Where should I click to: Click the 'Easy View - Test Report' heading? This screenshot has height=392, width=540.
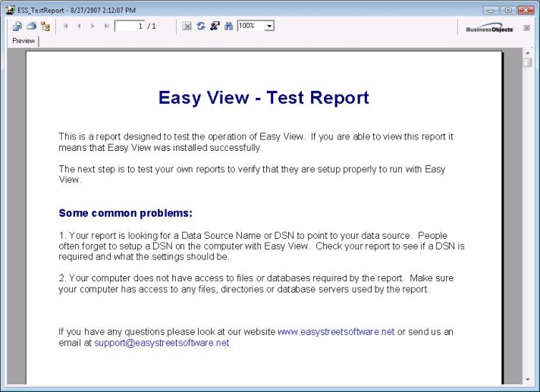pos(264,97)
